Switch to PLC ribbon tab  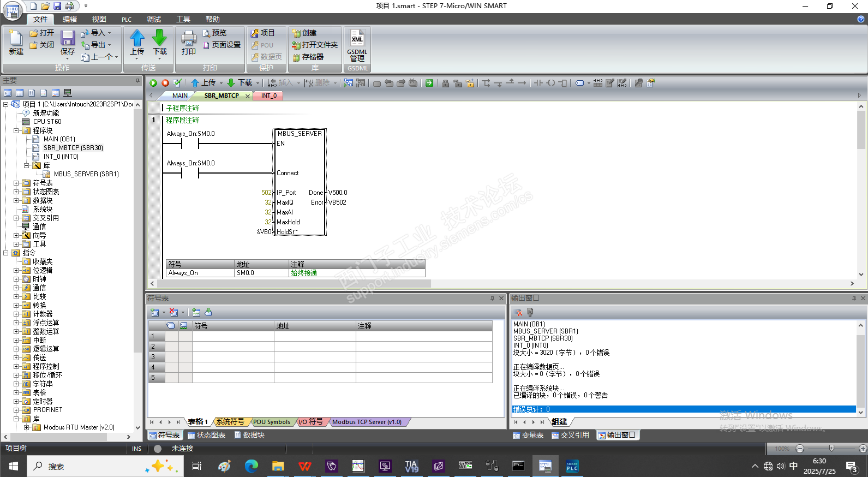(127, 19)
